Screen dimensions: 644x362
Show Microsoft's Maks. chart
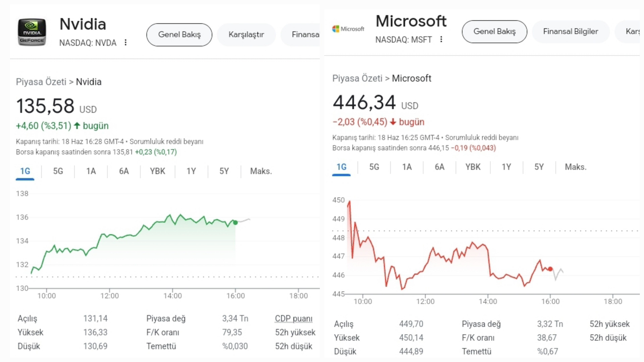(x=576, y=167)
